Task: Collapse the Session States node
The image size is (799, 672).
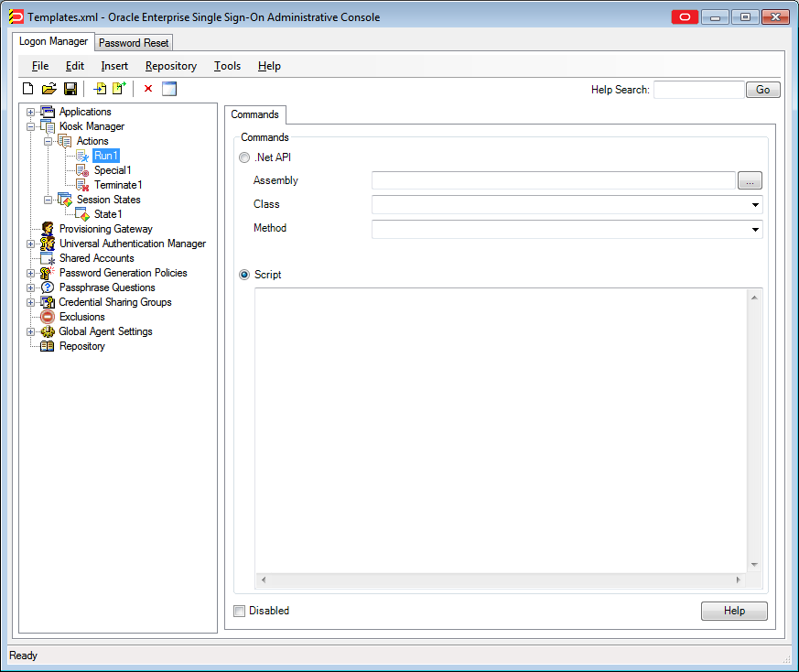Action: coord(48,201)
